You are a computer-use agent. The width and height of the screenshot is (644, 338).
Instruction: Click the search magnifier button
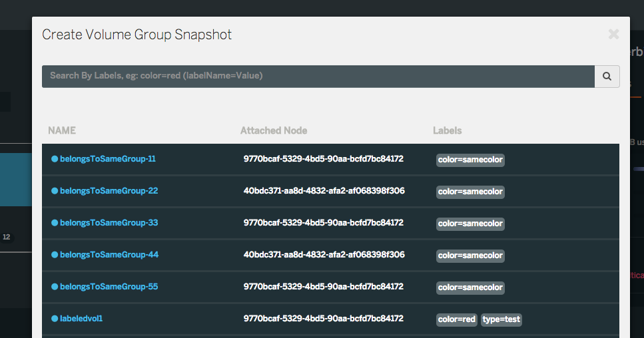click(x=607, y=77)
